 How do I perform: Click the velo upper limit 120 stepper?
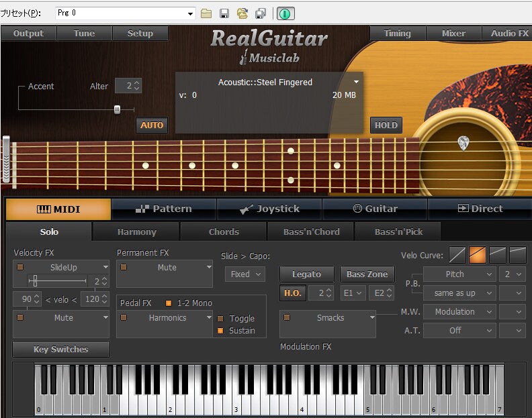point(105,299)
